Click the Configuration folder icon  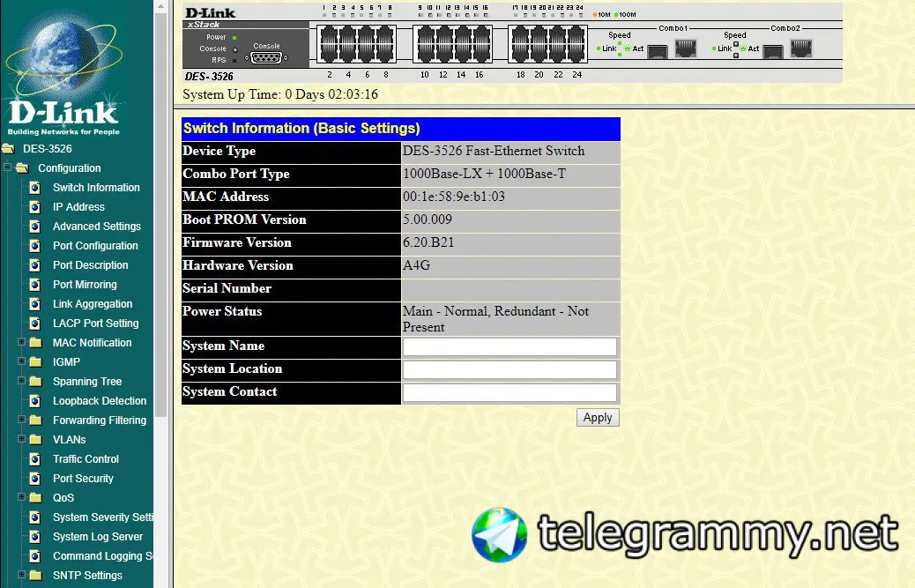(22, 168)
